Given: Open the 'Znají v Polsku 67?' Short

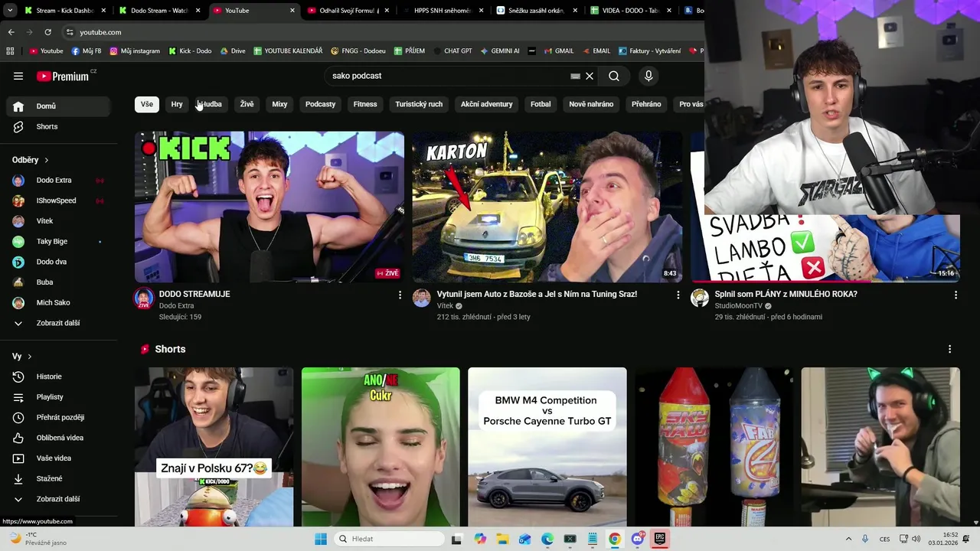Looking at the screenshot, I should [x=214, y=447].
